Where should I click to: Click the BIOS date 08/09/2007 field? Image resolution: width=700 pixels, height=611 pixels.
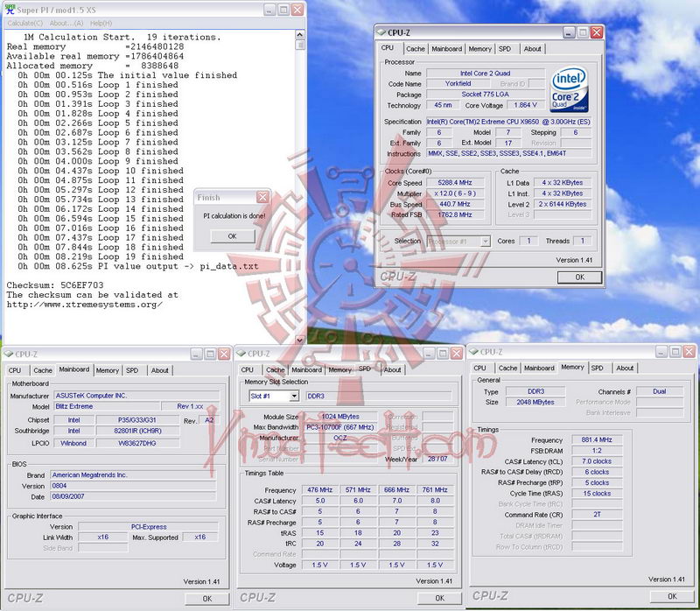133,496
